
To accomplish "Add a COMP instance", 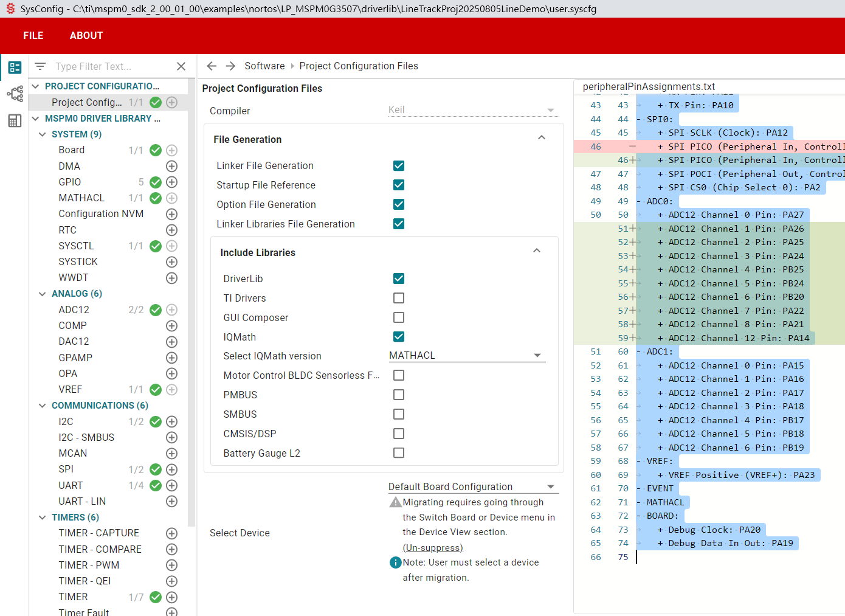I will click(x=172, y=326).
